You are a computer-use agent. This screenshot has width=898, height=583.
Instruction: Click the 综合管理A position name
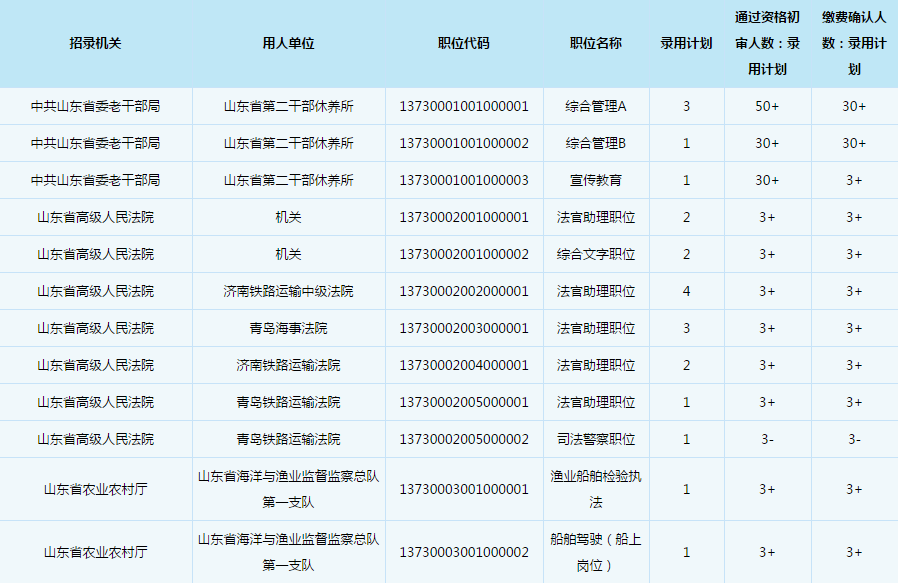(x=596, y=107)
